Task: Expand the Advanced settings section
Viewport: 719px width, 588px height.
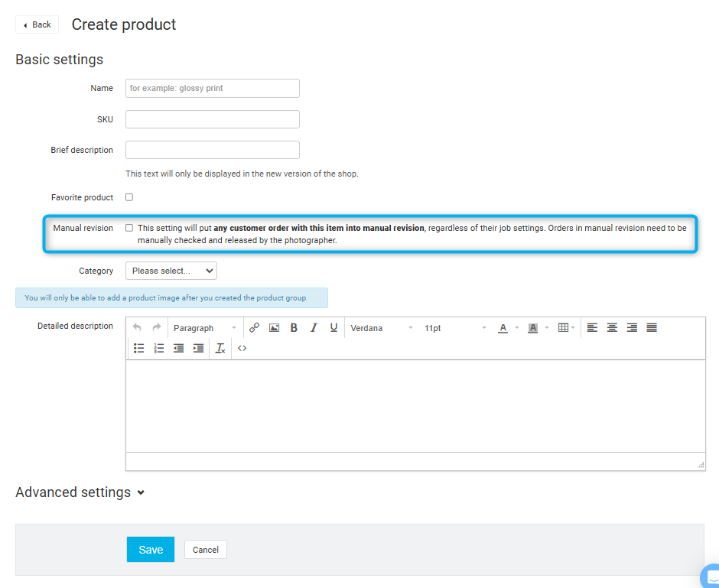Action: (80, 492)
